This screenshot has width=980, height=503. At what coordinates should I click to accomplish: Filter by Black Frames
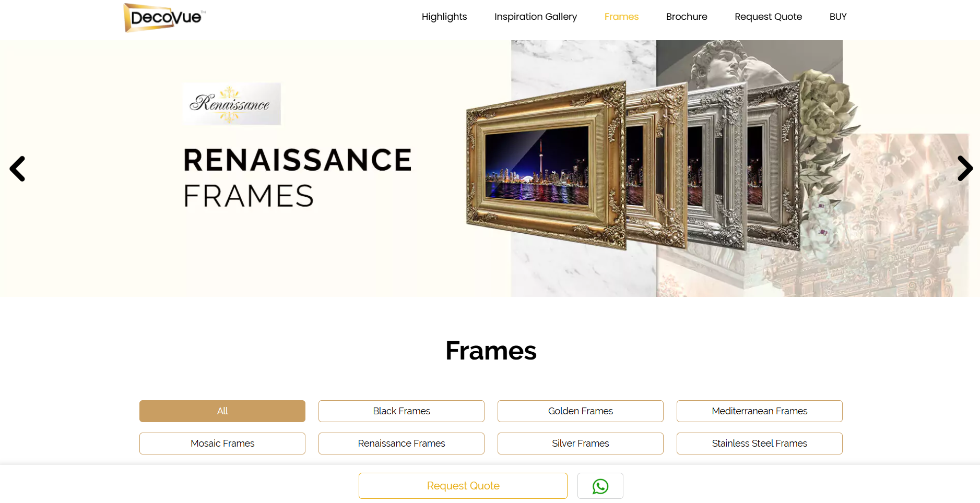coord(401,411)
